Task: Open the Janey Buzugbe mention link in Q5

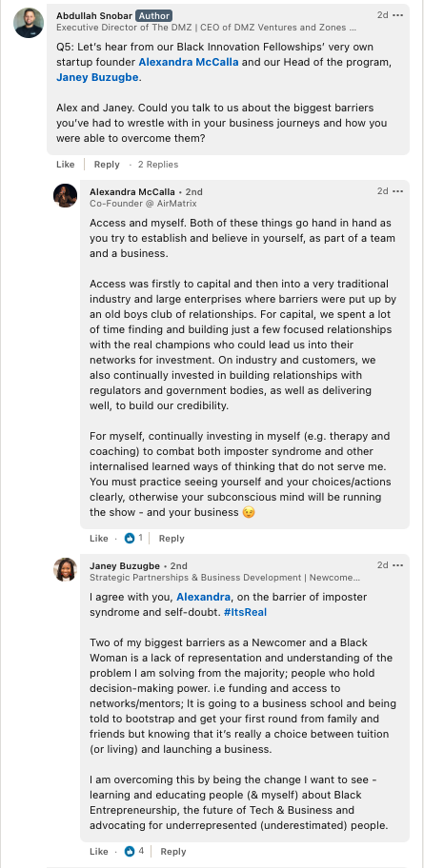Action: click(97, 77)
